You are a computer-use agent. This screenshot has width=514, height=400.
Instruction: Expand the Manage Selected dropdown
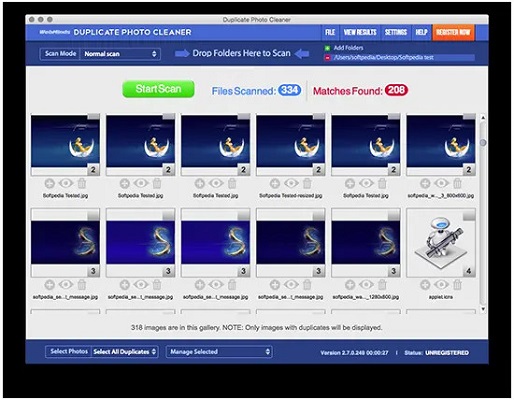coord(219,352)
